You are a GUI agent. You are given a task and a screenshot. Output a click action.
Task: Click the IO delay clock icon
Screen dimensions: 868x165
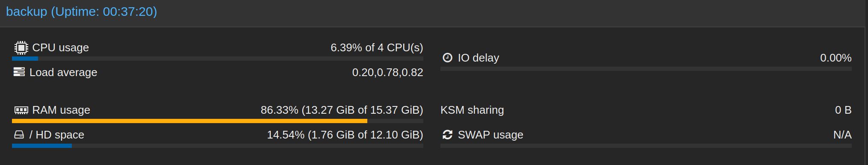447,58
